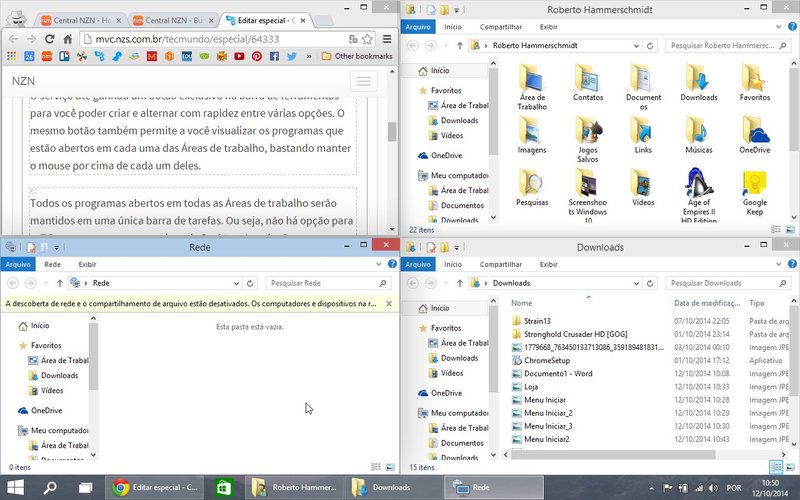The width and height of the screenshot is (800, 500).
Task: Dismiss network discovery notification bar
Action: (389, 304)
